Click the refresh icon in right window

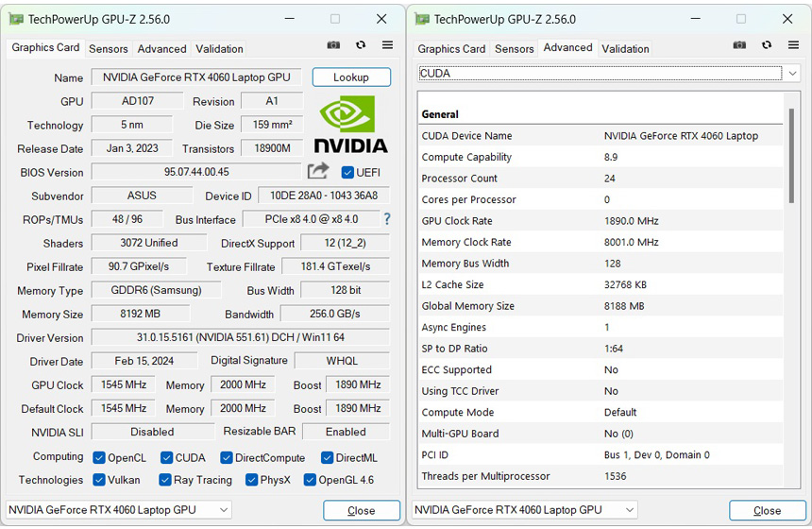pos(767,45)
